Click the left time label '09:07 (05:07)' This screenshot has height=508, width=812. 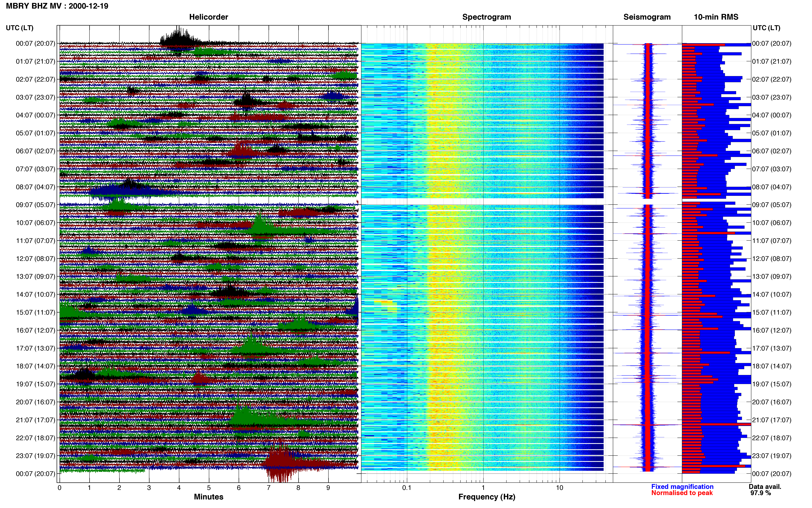click(x=35, y=205)
